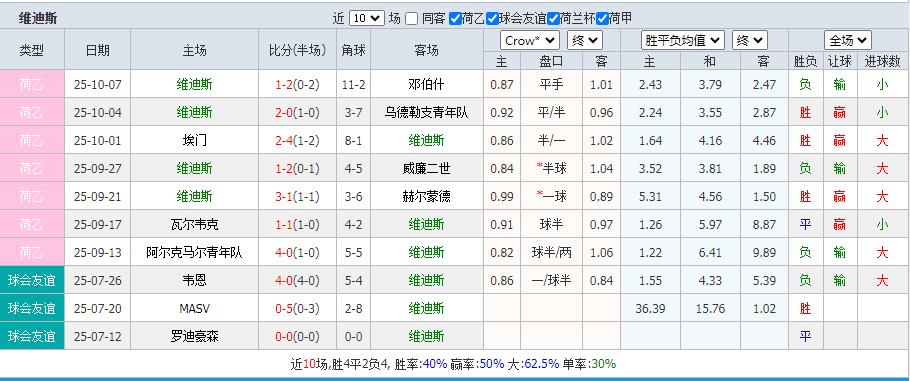910x381 pixels.
Task: Click the 角球 column header
Action: click(353, 50)
